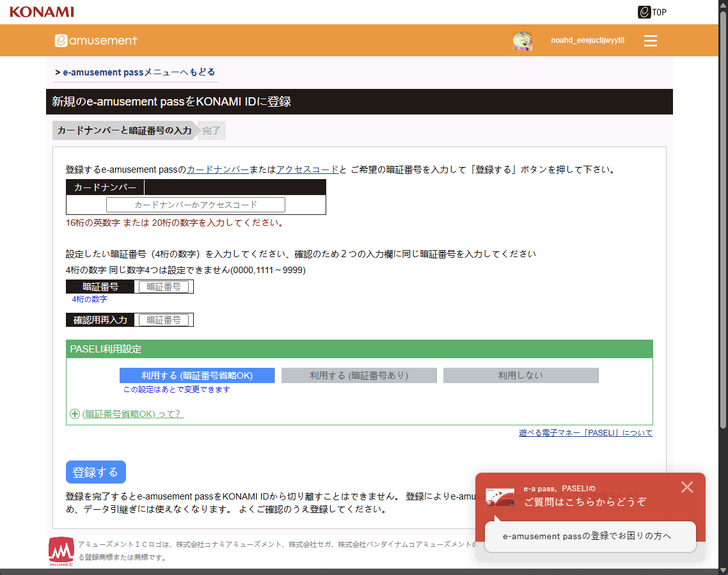Click the e-amusement site logo

tap(96, 40)
